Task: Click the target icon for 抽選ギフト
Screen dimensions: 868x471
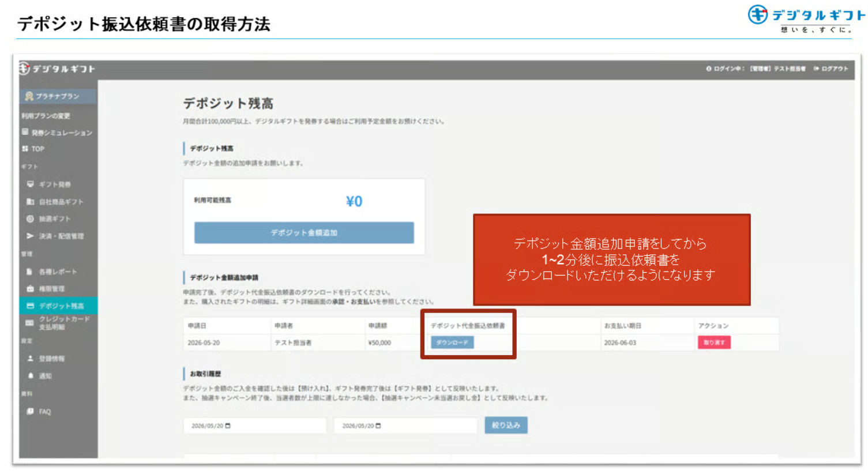Action: click(31, 219)
